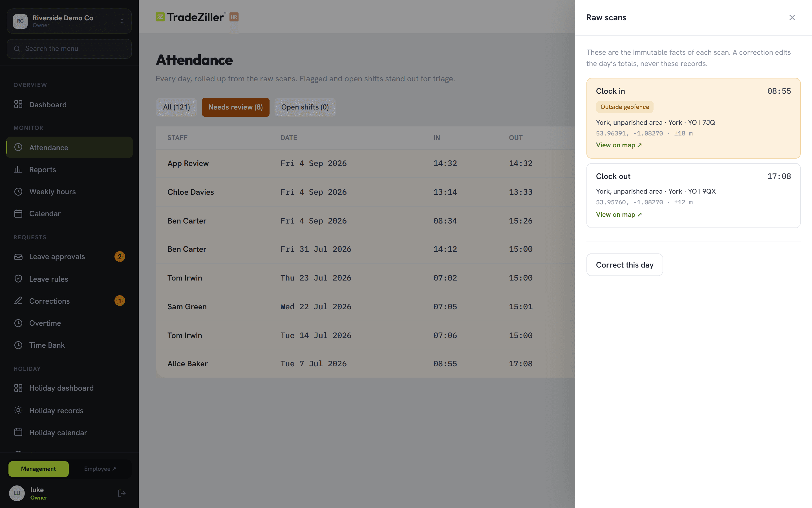Click the Overtime clock icon

point(18,323)
